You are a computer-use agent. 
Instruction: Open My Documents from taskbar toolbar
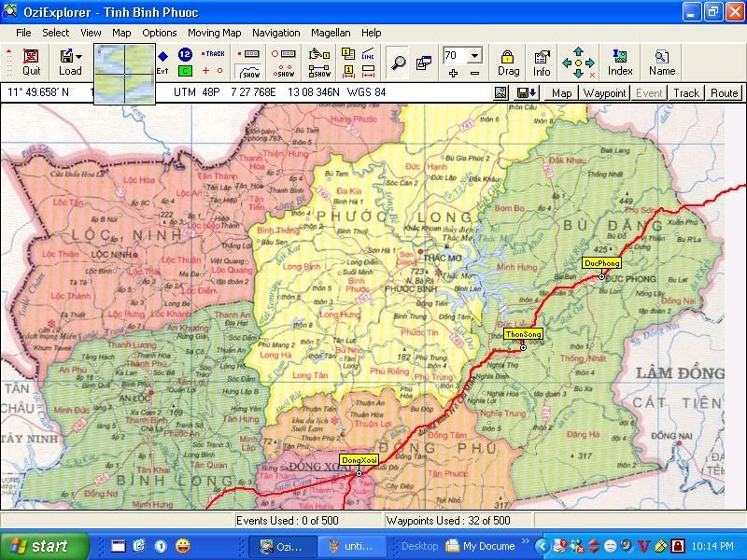pos(481,546)
